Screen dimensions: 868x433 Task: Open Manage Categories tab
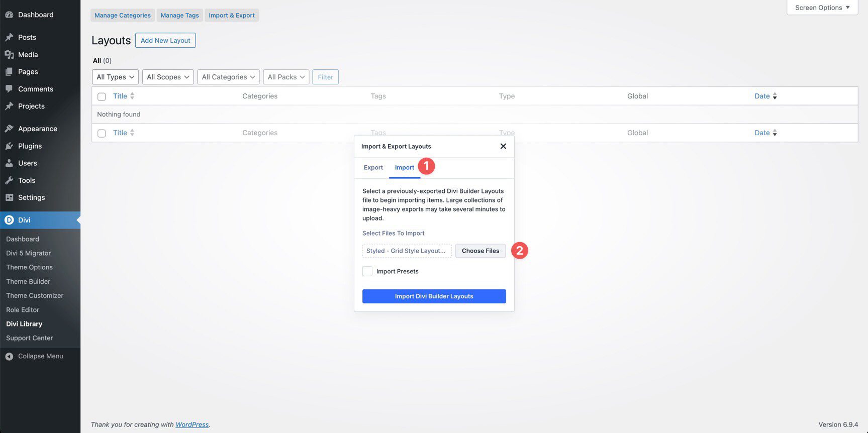(x=123, y=15)
